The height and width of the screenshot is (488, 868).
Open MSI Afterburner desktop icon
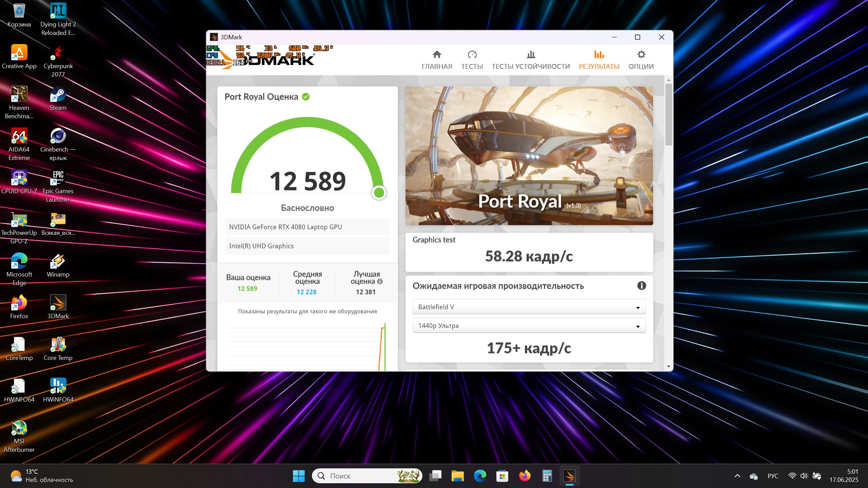pos(19,429)
